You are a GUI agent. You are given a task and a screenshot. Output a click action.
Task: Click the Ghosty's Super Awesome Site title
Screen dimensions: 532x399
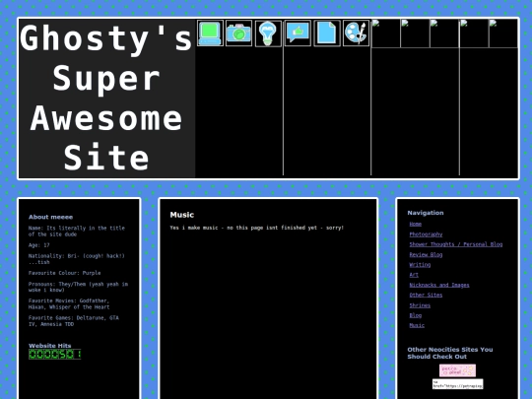click(x=106, y=99)
